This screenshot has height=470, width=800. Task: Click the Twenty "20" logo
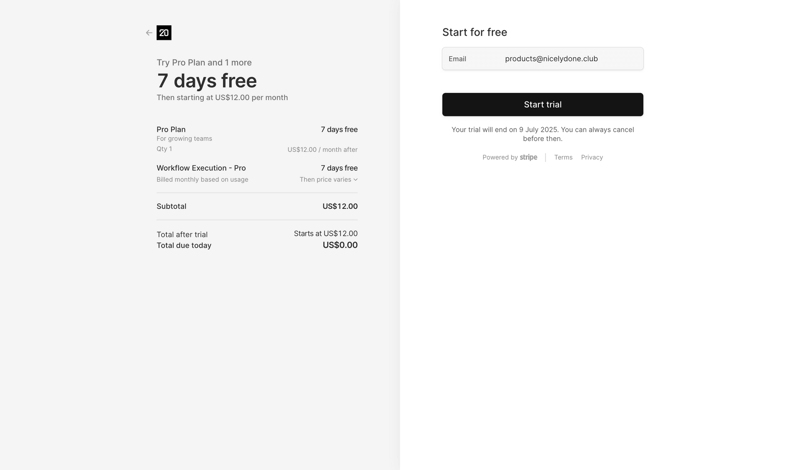tap(164, 33)
